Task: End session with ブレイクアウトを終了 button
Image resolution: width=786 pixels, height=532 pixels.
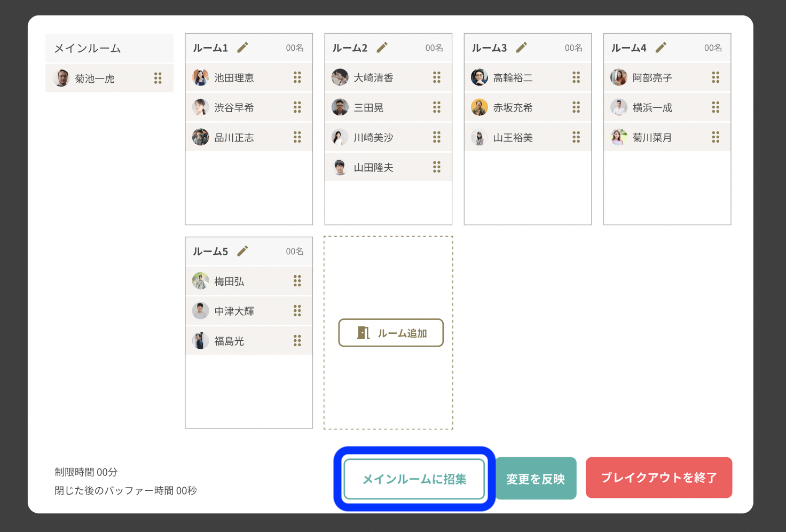Action: coord(658,478)
